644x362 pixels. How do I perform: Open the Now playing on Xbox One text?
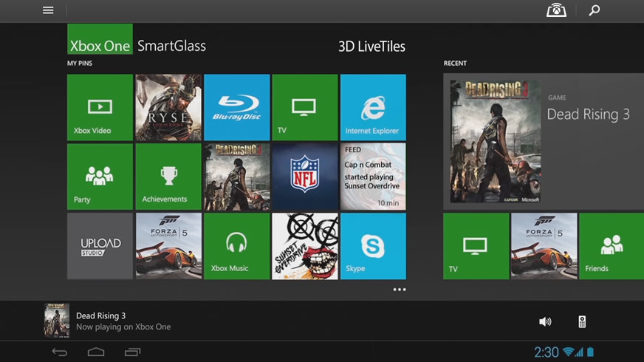coord(123,327)
